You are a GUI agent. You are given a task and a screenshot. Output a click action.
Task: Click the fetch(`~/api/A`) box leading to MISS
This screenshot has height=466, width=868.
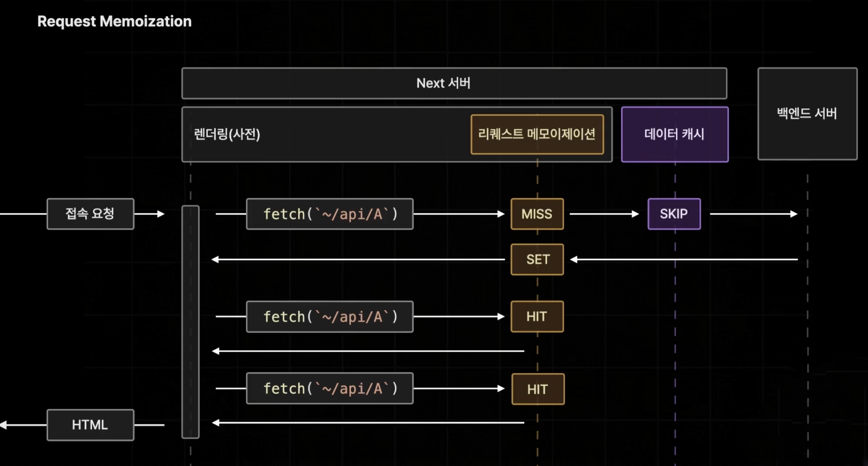pos(330,214)
